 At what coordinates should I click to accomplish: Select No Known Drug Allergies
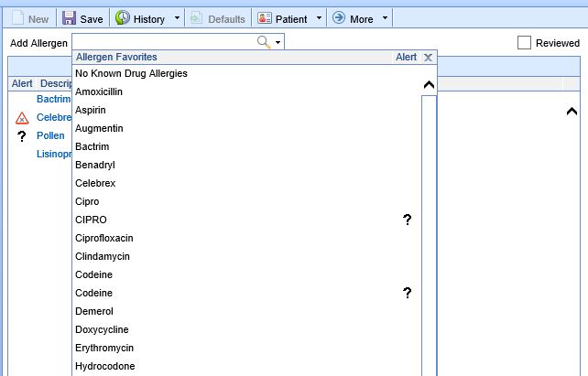(131, 73)
